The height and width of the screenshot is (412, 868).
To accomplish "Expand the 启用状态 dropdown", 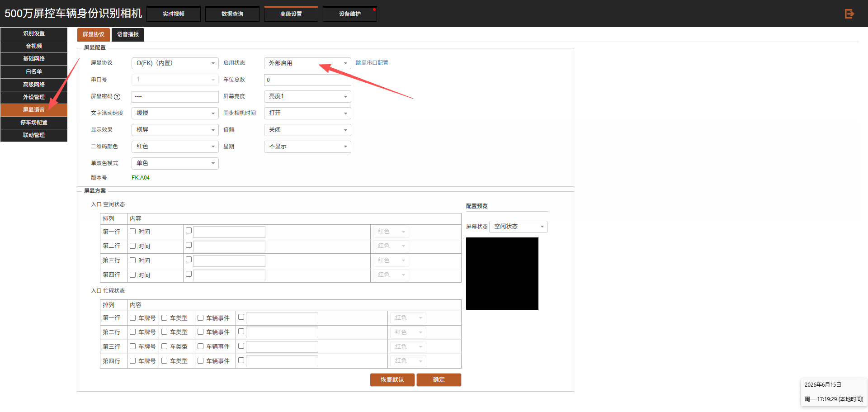I will coord(307,63).
